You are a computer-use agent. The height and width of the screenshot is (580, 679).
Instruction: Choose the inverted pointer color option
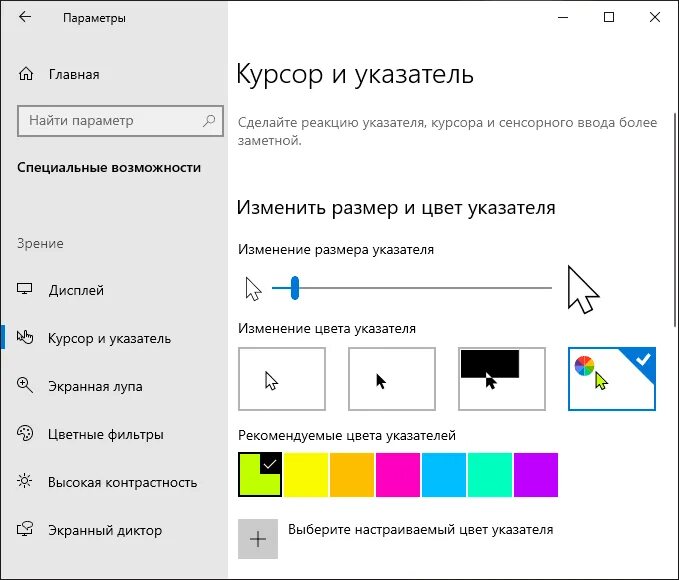(502, 379)
